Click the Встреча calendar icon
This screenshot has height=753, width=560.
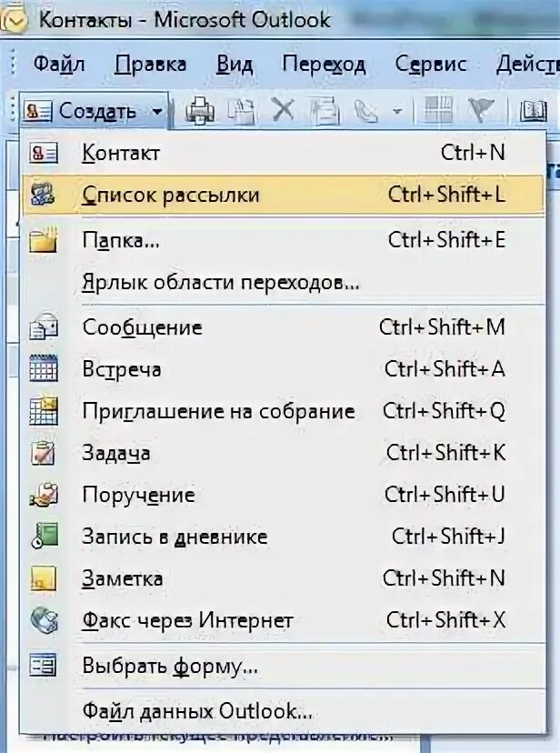pyautogui.click(x=43, y=369)
